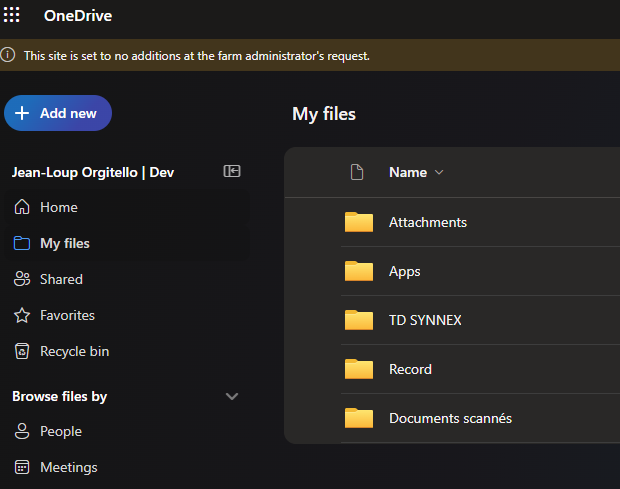Viewport: 620px width, 489px height.
Task: Click the People person icon
Action: click(22, 431)
